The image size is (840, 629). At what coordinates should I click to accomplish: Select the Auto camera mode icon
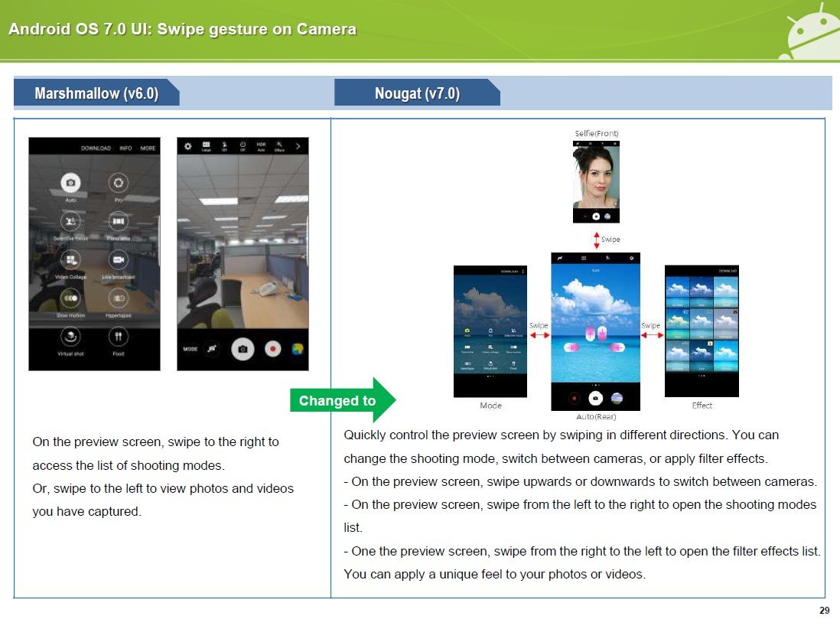pyautogui.click(x=70, y=183)
